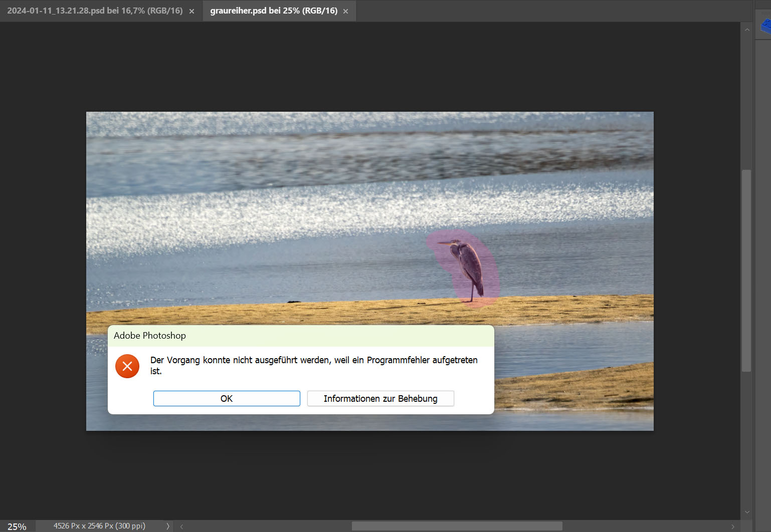Click the left chevron beside the horizontal scrollbar

point(181,526)
